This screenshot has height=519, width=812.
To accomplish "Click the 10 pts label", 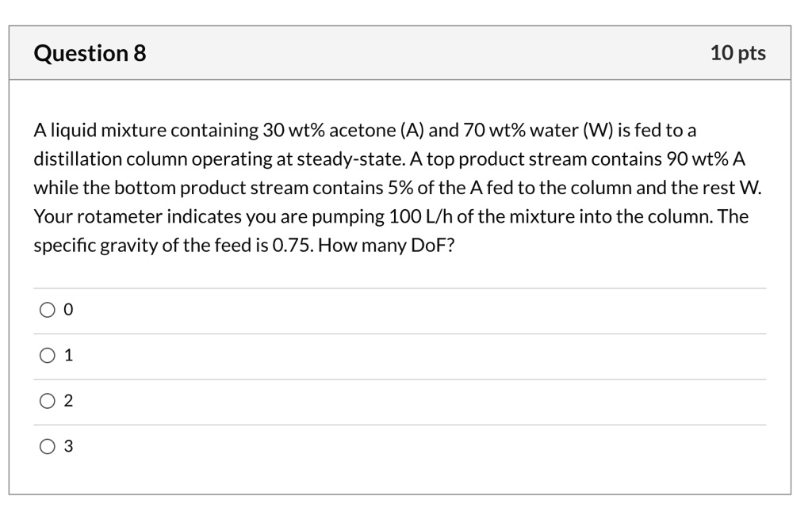I will [739, 53].
